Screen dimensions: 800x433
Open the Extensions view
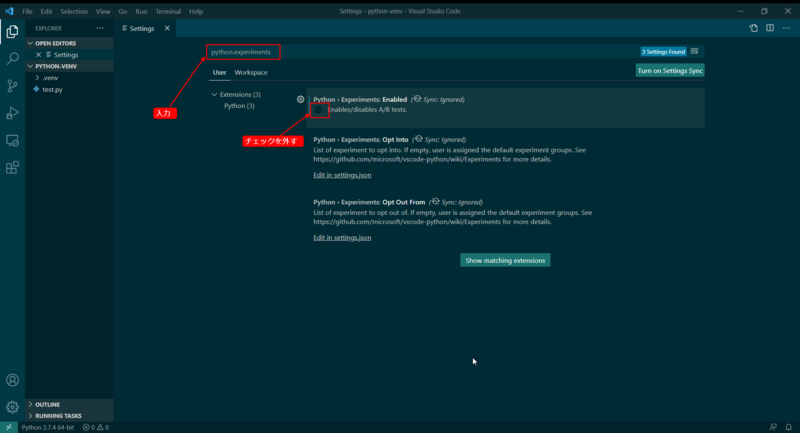(12, 167)
